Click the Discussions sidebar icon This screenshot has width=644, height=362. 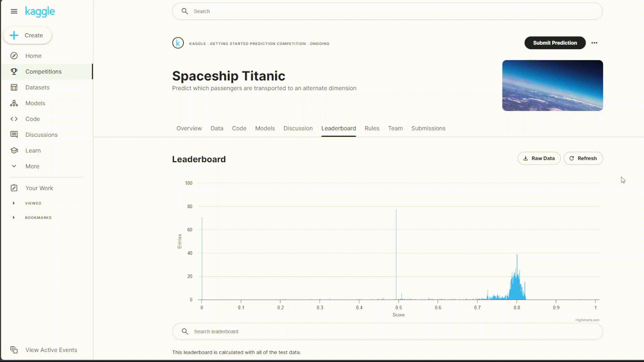pos(14,134)
